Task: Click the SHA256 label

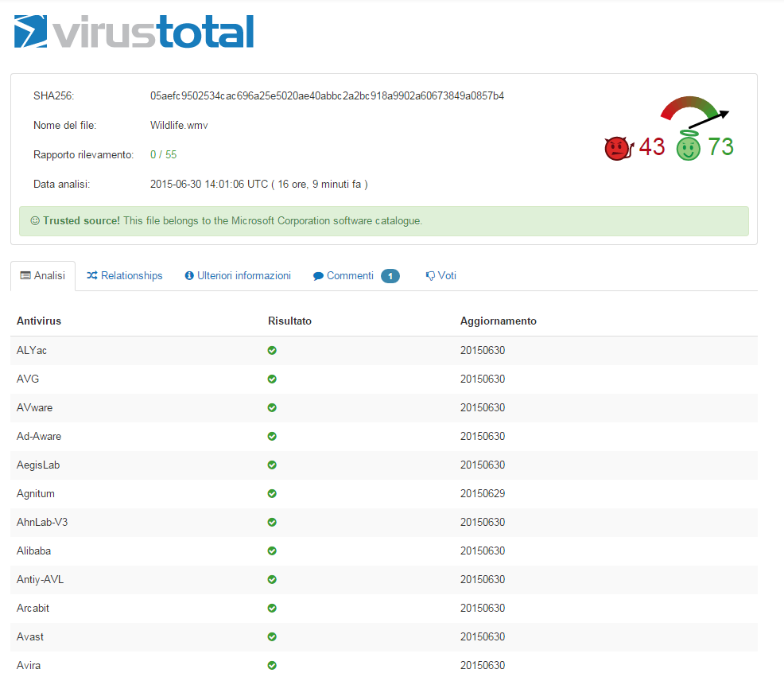Action: 53,95
